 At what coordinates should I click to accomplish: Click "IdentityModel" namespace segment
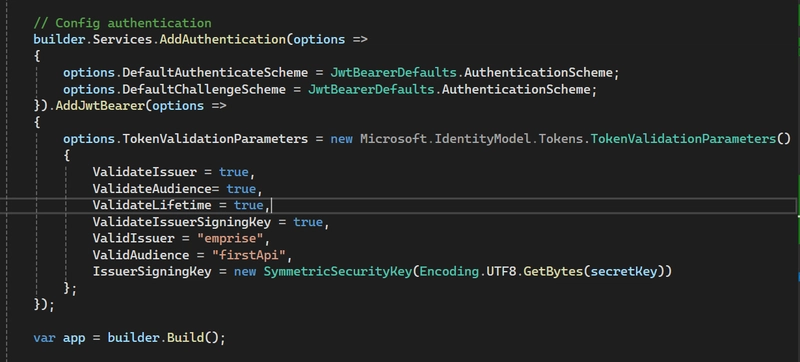coord(483,139)
